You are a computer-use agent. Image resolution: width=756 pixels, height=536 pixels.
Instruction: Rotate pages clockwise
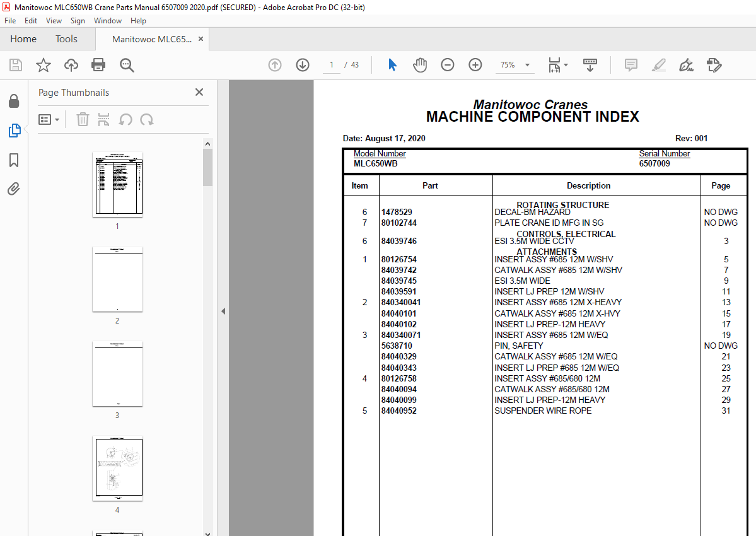tap(147, 119)
